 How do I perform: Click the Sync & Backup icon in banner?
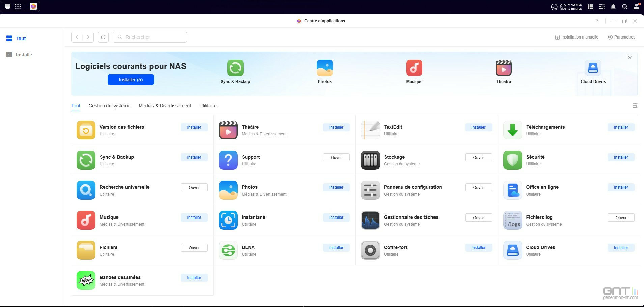coord(235,68)
